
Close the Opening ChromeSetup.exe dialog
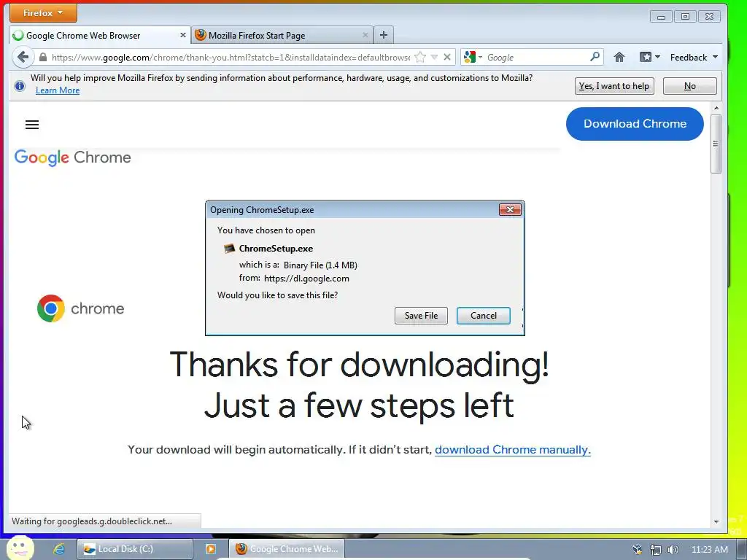click(x=510, y=209)
